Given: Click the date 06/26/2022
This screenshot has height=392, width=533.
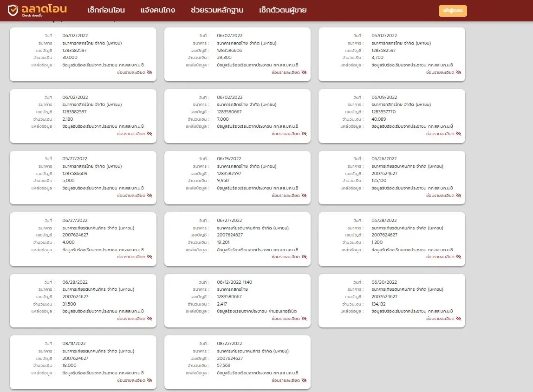Looking at the screenshot, I should click(384, 159).
